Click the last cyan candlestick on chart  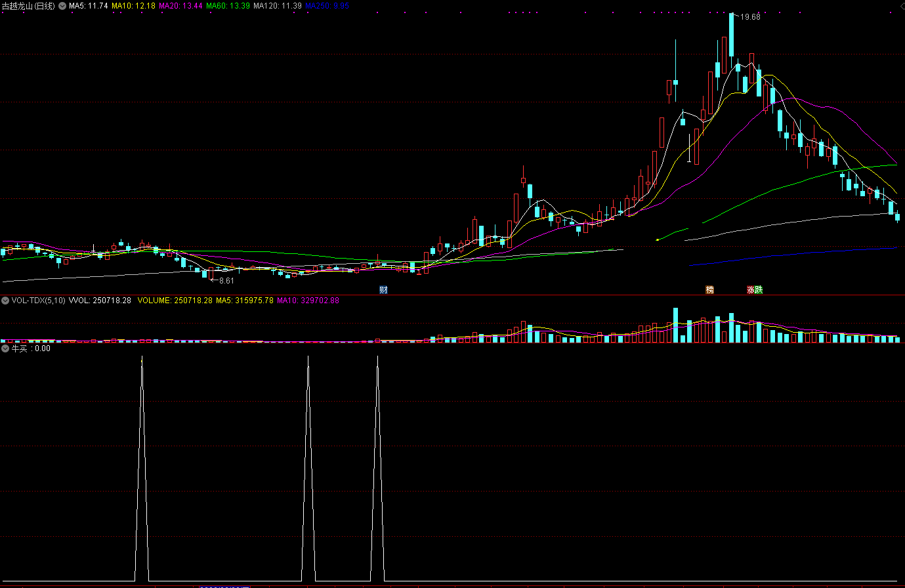[x=898, y=217]
